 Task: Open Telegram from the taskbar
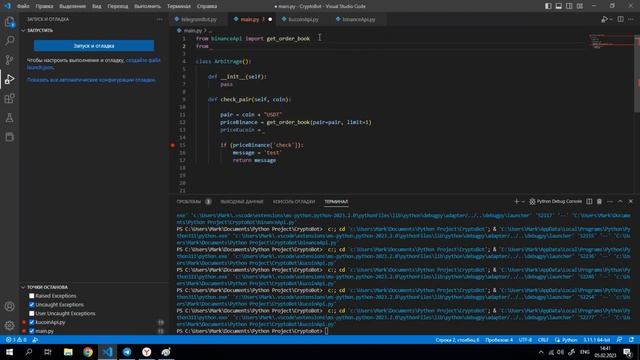(127, 352)
